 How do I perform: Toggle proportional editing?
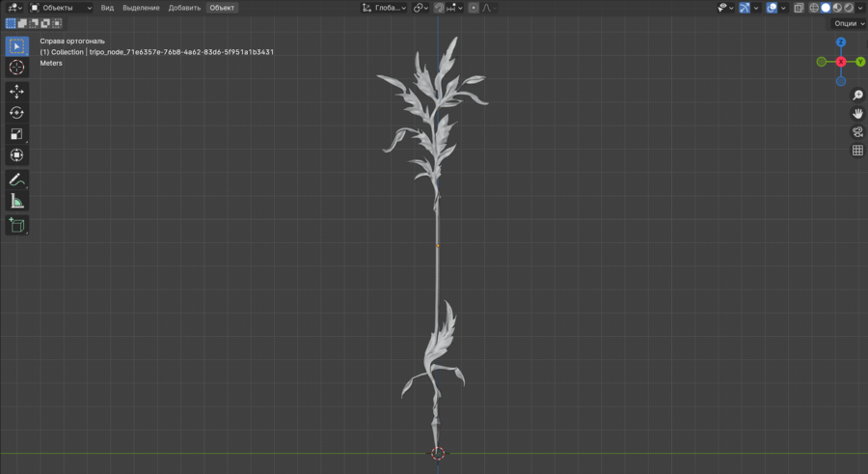coord(474,8)
